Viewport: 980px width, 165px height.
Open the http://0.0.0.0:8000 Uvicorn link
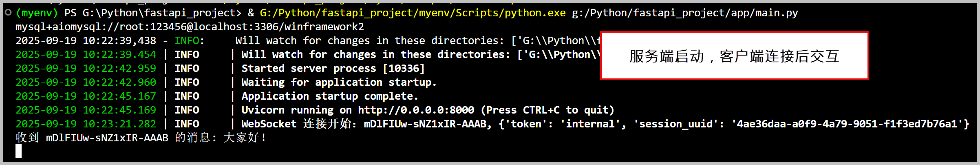pos(416,110)
